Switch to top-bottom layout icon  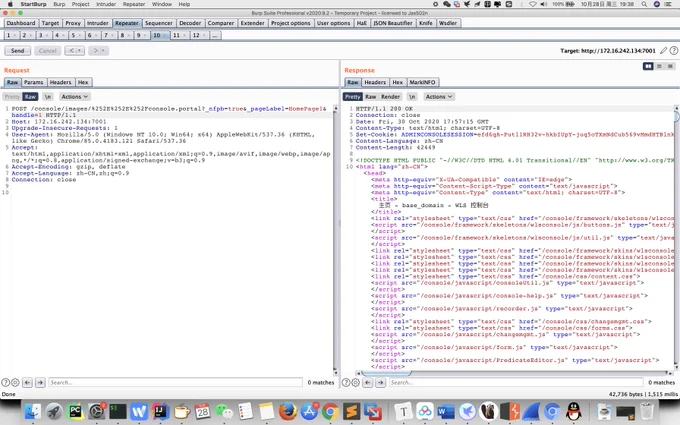tap(659, 66)
